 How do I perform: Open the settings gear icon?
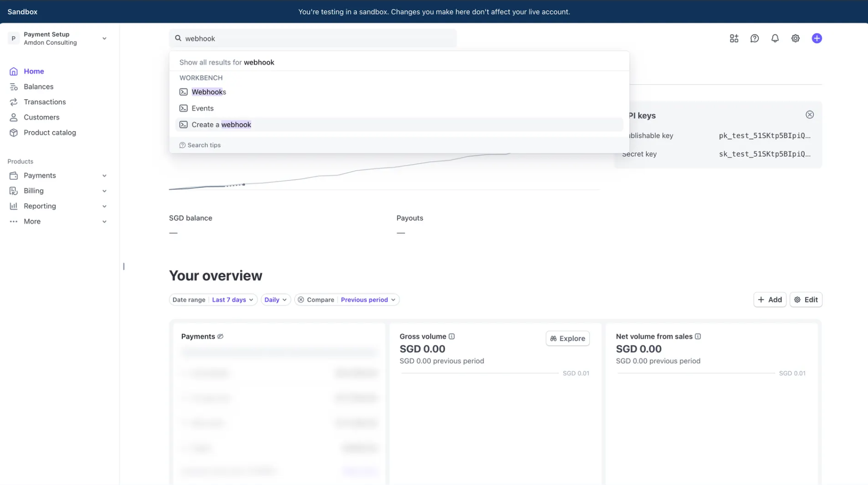click(x=795, y=38)
